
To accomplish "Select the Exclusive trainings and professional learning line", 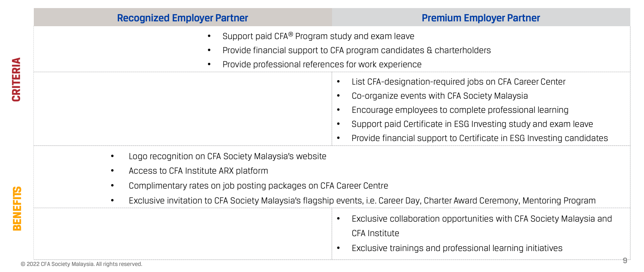I will tap(457, 248).
